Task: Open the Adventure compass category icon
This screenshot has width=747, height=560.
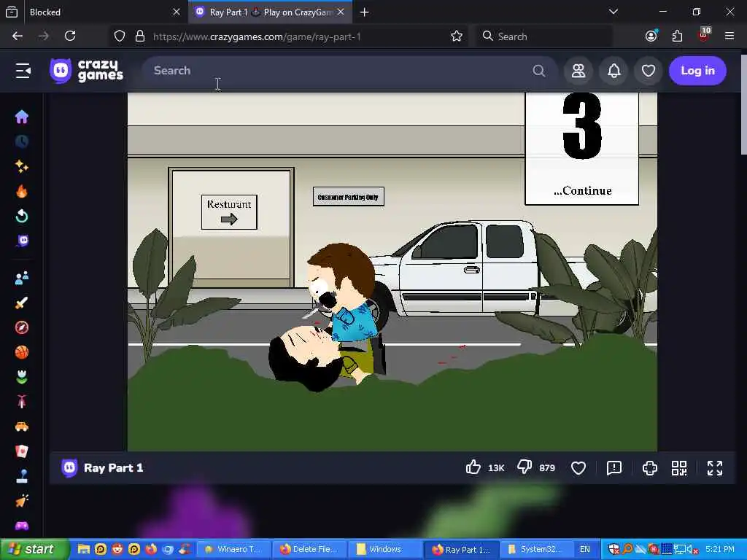Action: pyautogui.click(x=21, y=327)
